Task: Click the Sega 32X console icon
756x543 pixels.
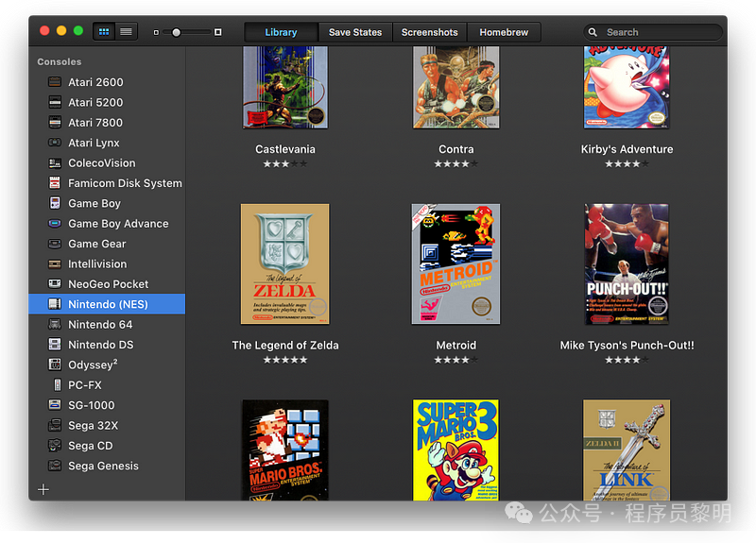Action: point(55,426)
